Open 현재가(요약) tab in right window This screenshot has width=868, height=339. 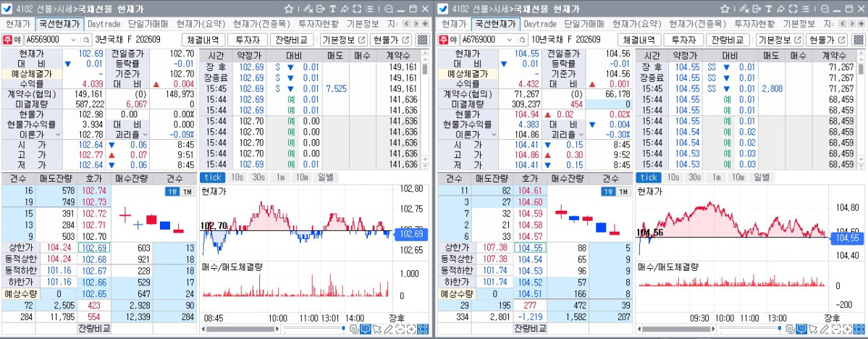point(636,24)
